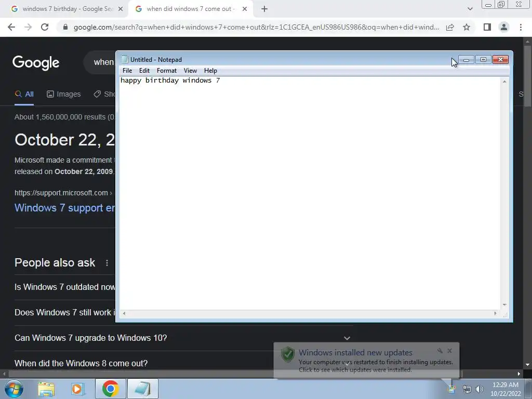Open the Notepad Help menu
The image size is (532, 399).
(x=210, y=71)
